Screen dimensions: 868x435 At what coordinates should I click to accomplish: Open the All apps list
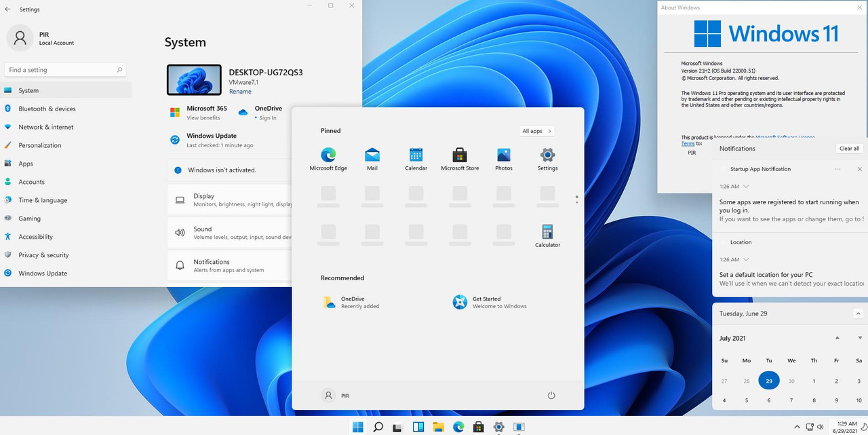[x=537, y=131]
